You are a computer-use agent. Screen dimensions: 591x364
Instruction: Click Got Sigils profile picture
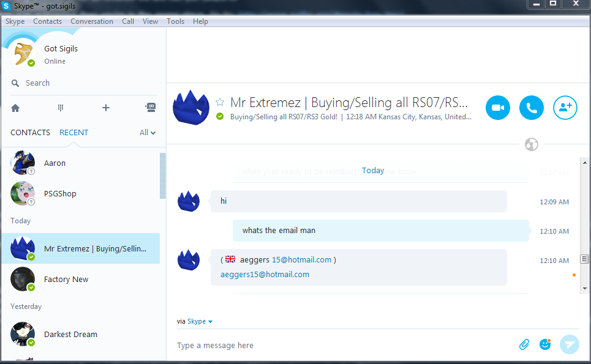23,53
